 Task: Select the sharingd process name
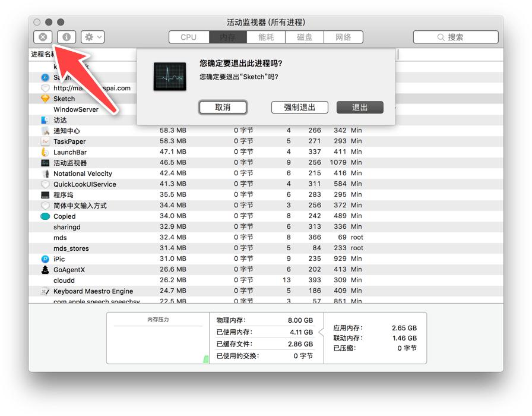(x=67, y=227)
